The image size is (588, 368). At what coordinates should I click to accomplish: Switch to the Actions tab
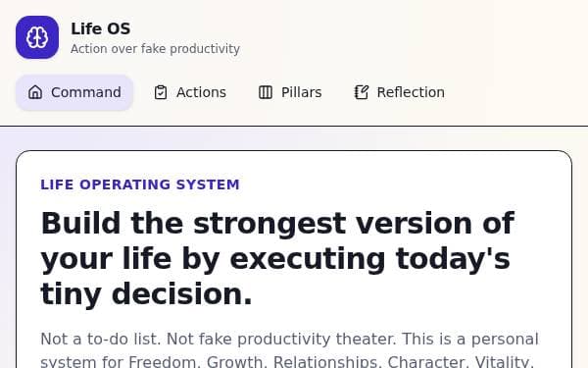tap(190, 92)
